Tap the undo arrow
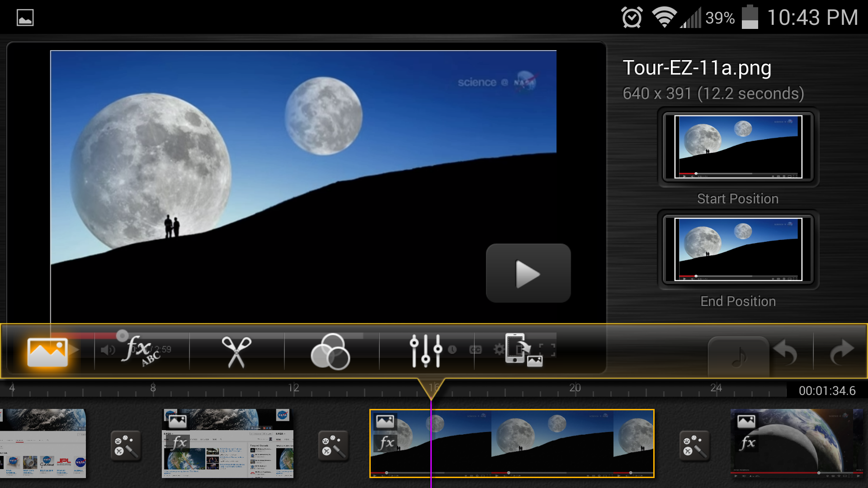Screen dimensions: 868x488 pos(786,352)
